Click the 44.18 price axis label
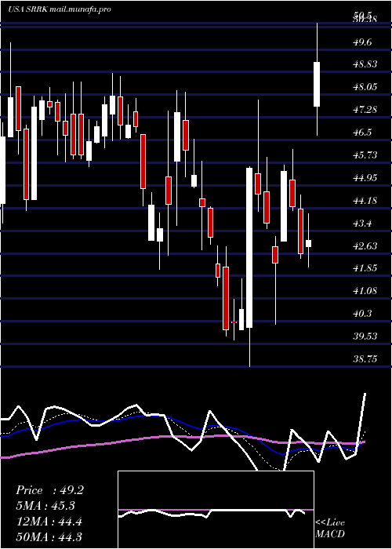This screenshot has width=392, height=549. [365, 201]
